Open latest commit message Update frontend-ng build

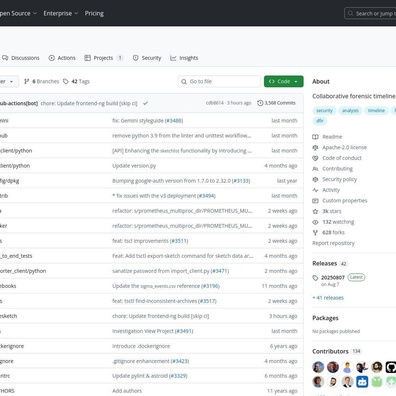(x=89, y=103)
